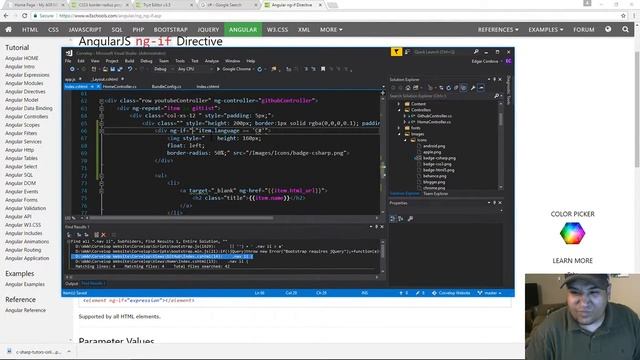Image resolution: width=640 pixels, height=360 pixels.
Task: Click the browser address bar URL
Action: point(110,16)
